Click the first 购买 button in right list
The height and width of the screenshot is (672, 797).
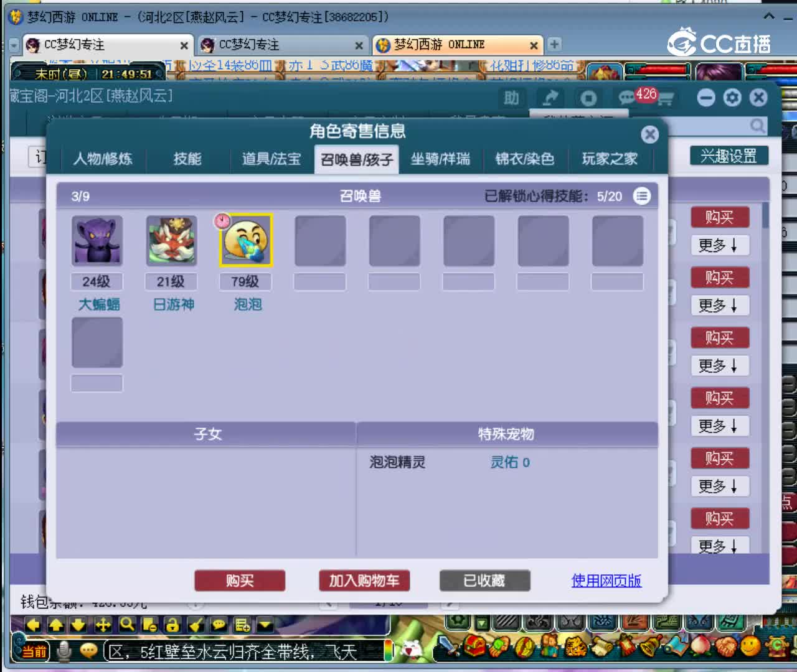click(719, 217)
